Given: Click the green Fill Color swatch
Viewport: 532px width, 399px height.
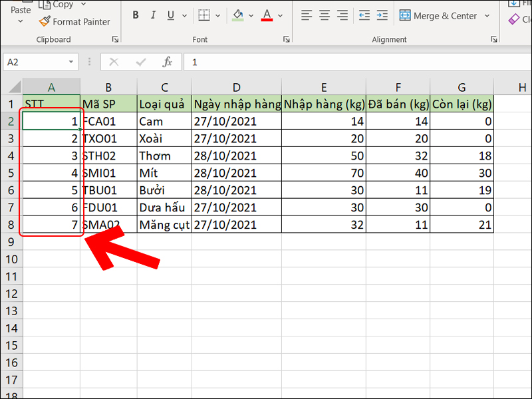Looking at the screenshot, I should [x=237, y=15].
